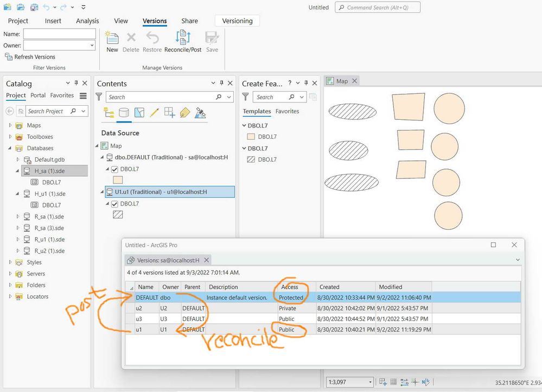Toggle DBO.L7 layer under U1.u1
This screenshot has height=392, width=542.
point(115,204)
